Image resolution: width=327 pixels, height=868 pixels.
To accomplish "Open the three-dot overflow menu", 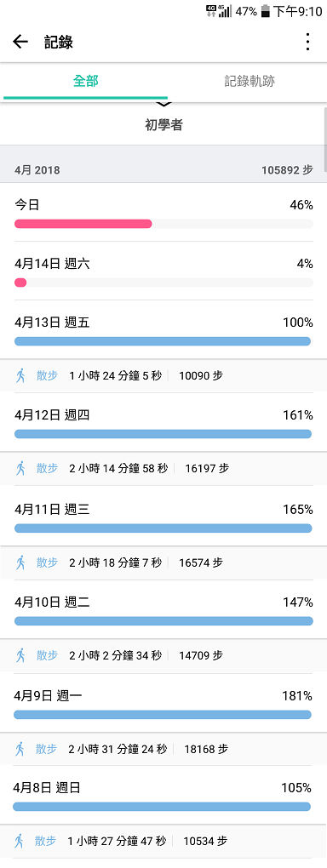I will 307,42.
